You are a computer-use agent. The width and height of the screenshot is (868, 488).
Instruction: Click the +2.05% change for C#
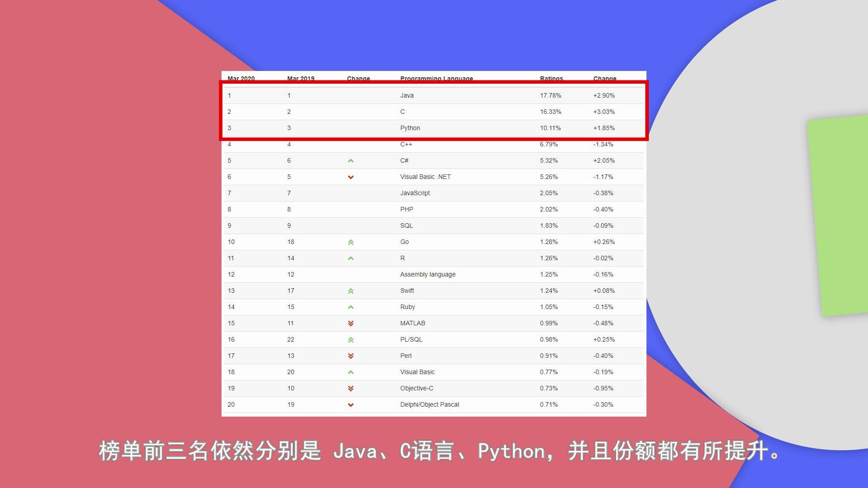point(604,160)
